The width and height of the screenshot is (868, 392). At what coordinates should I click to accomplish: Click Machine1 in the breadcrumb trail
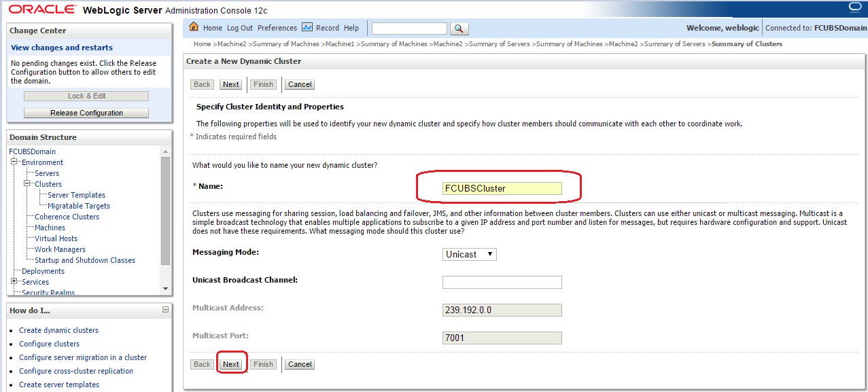(x=340, y=44)
